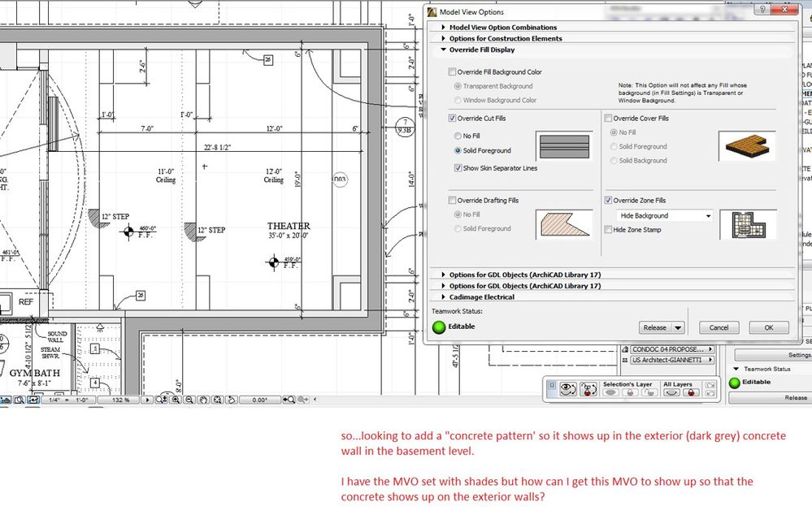Viewport: 812px width, 528px height.
Task: Click Quick Layers undo arrow icon
Action: (x=710, y=393)
